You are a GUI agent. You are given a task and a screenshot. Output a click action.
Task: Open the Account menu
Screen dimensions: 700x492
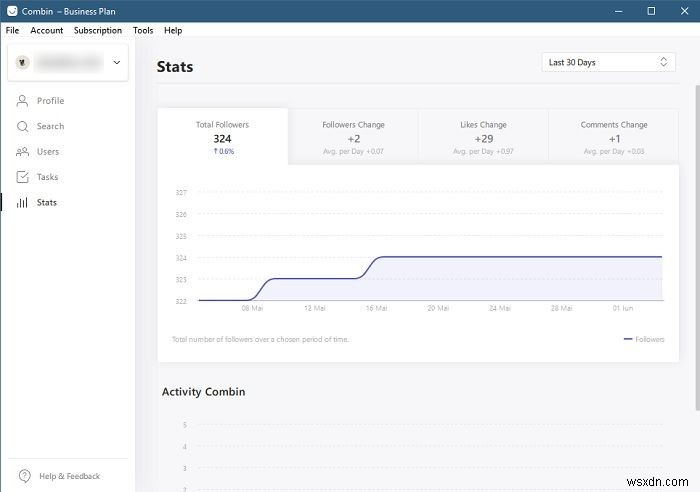coord(47,31)
